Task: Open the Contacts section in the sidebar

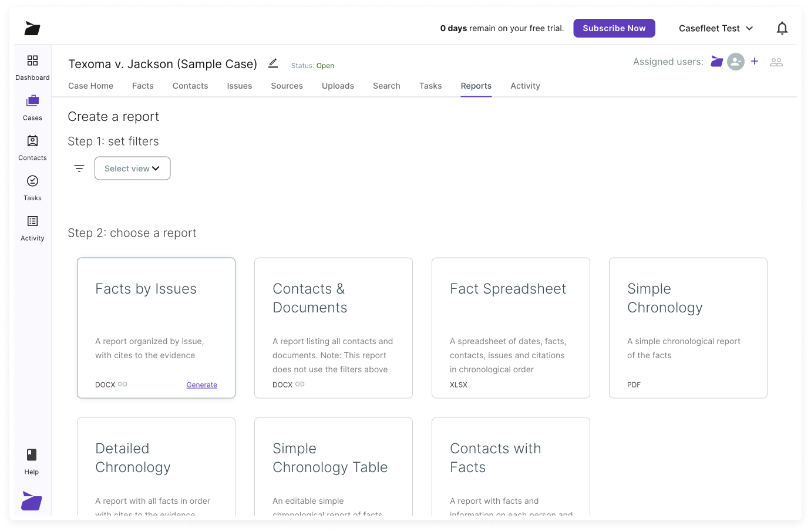Action: click(32, 146)
